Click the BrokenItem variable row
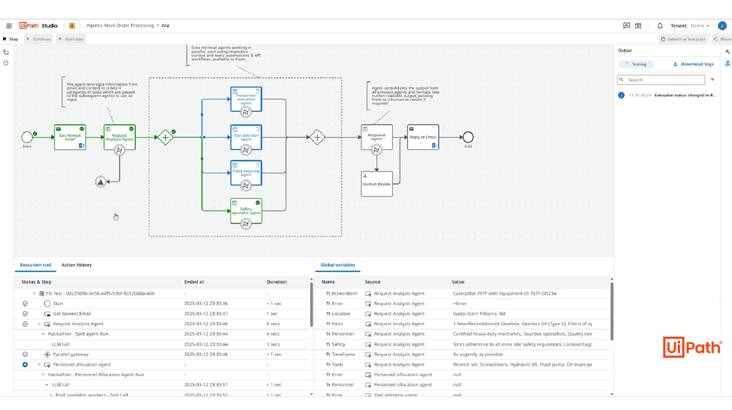 [464, 293]
